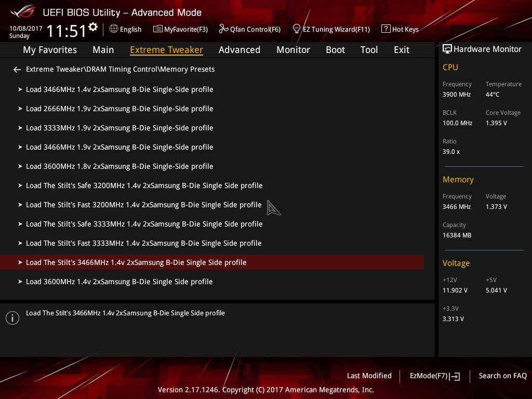Click +12V voltage reading 11.902 V
The width and height of the screenshot is (532, 399).
[x=455, y=290]
